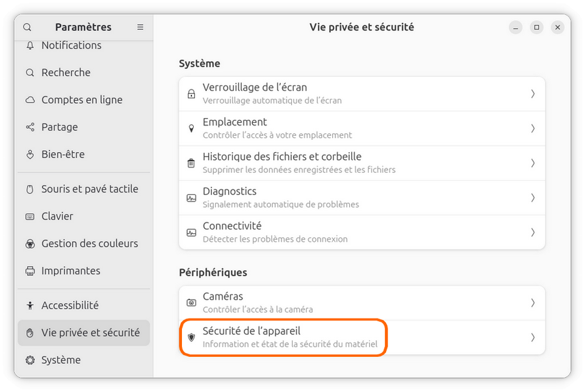The height and width of the screenshot is (392, 585).
Task: Open the hamburger menu in Paramètres header
Action: (x=140, y=27)
